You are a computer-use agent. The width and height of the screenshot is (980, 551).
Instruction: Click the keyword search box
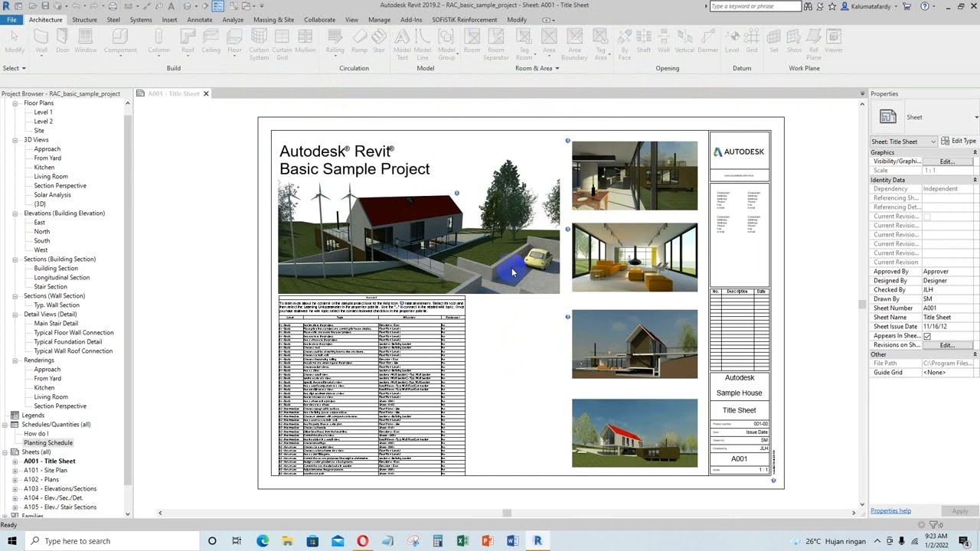pyautogui.click(x=755, y=6)
